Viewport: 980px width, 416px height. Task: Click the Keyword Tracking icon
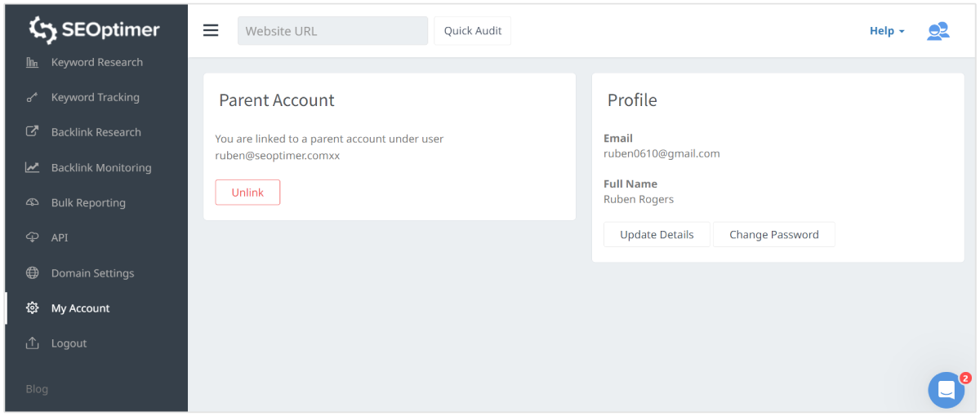pyautogui.click(x=33, y=98)
